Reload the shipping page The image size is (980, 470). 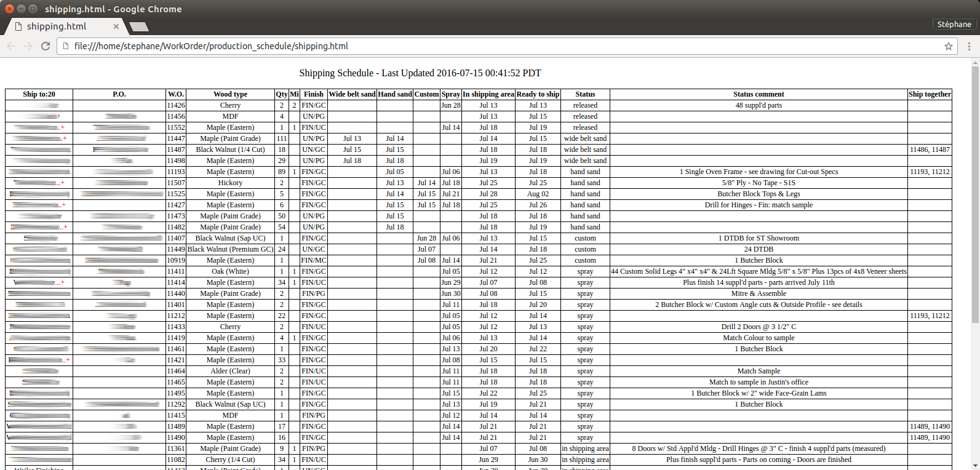click(46, 46)
